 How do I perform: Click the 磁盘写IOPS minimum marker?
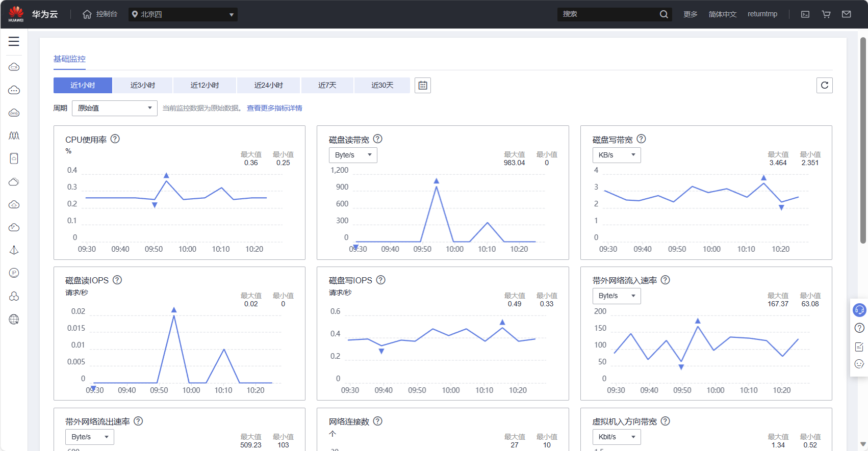click(x=381, y=351)
